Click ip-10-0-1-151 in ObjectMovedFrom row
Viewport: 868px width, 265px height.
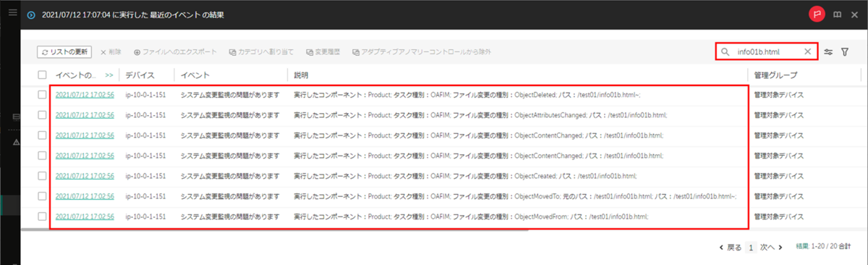click(x=146, y=216)
